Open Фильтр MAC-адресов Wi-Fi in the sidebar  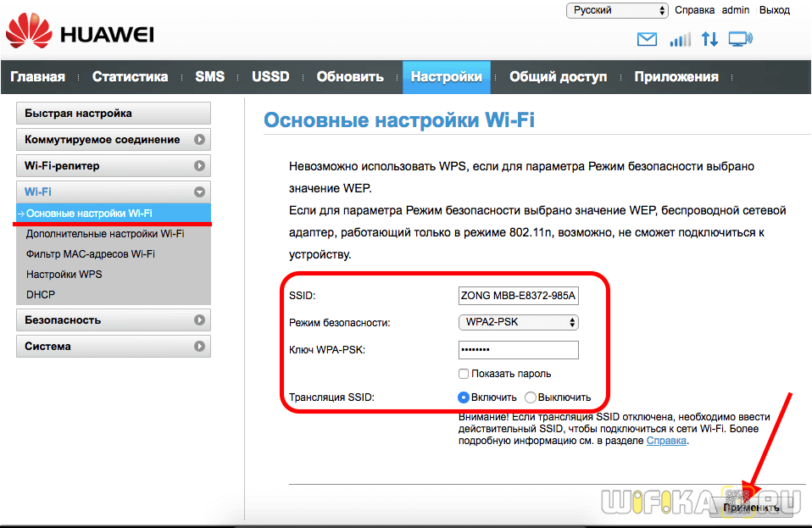click(91, 253)
